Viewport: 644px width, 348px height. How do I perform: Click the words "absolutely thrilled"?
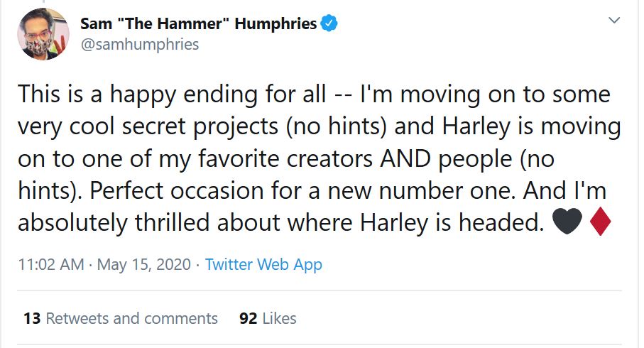(120, 223)
